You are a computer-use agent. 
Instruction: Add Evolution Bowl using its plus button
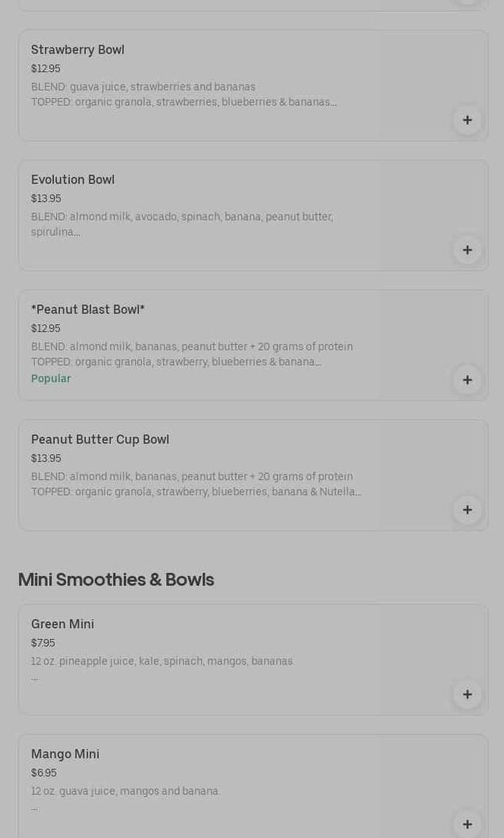pyautogui.click(x=467, y=250)
